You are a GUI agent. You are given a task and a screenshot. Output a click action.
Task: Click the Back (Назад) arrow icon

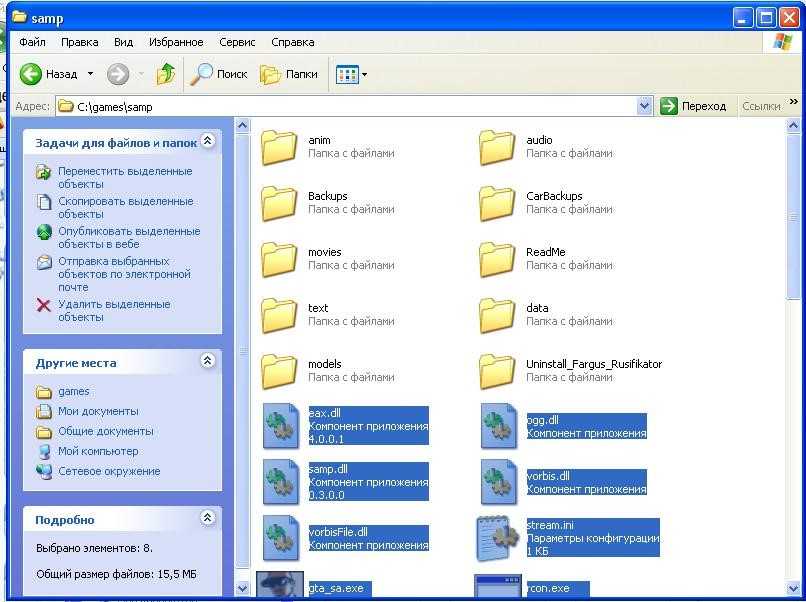coord(31,74)
